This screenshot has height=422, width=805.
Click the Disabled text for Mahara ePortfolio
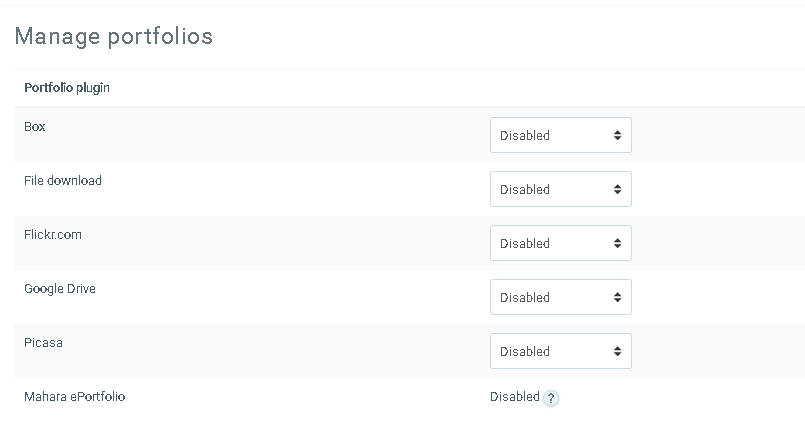click(x=514, y=397)
